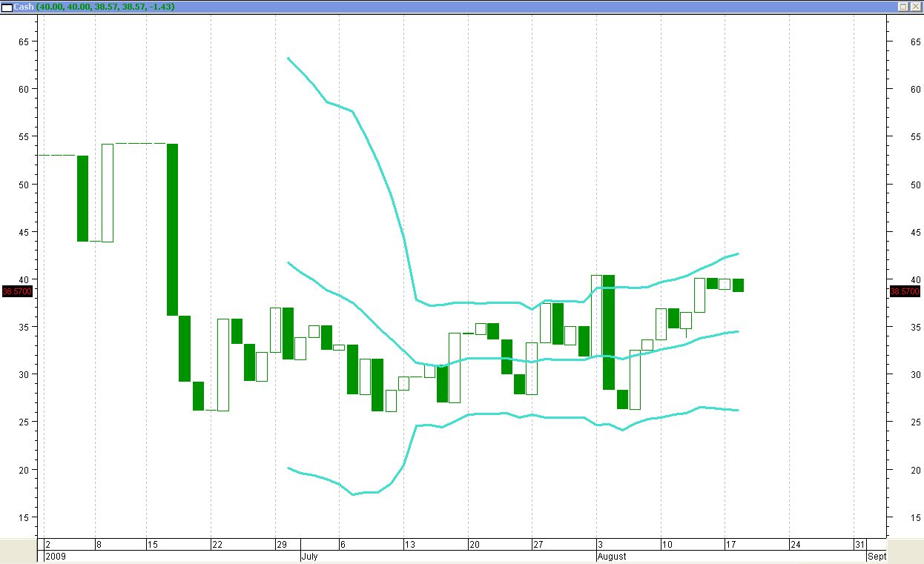The image size is (924, 564).
Task: Select the 55 label on right price axis
Action: [916, 136]
